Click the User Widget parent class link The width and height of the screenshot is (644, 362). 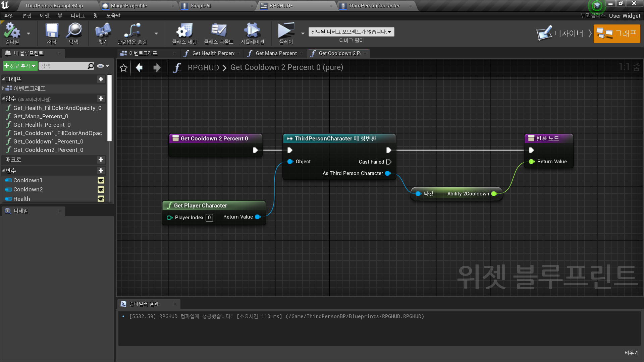pos(624,16)
